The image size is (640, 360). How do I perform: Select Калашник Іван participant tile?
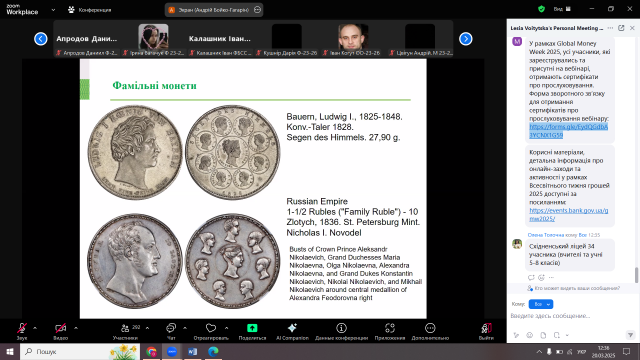220,38
